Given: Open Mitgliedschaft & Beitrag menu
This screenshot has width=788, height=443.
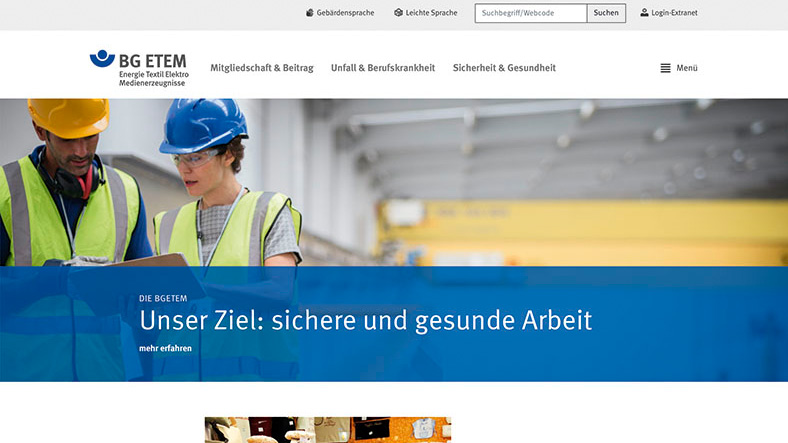Looking at the screenshot, I should (x=262, y=68).
